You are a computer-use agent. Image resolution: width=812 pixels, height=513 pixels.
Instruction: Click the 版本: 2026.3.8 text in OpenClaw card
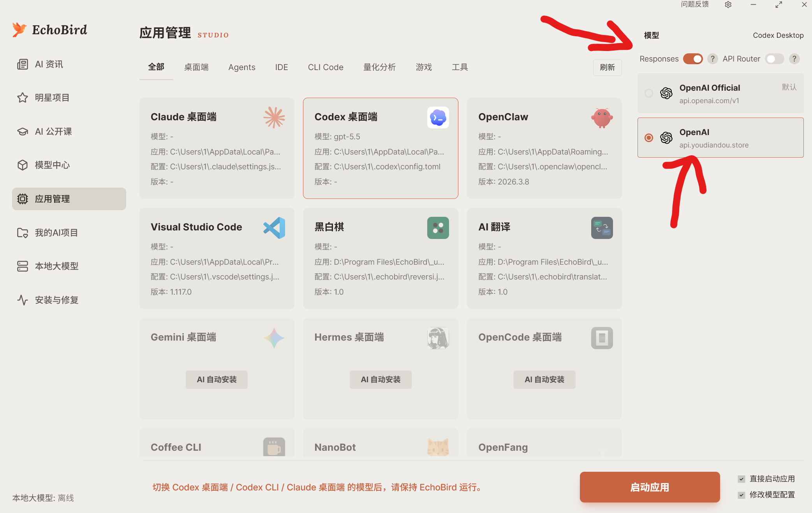coord(504,182)
